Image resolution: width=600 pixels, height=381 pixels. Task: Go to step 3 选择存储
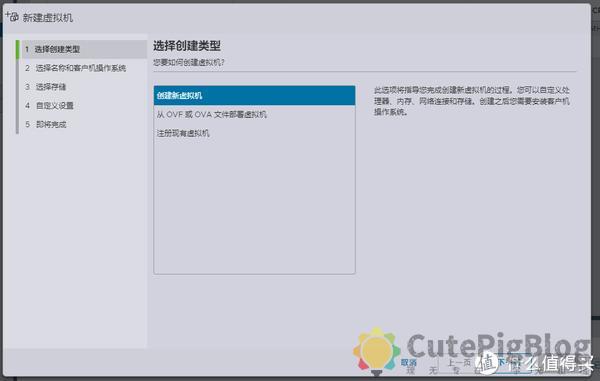coord(46,87)
